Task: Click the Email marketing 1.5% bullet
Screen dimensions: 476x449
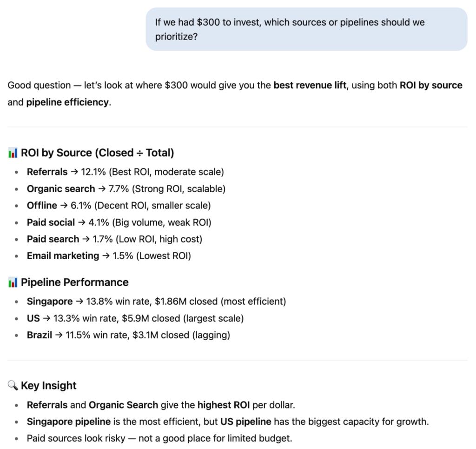Action: tap(109, 256)
